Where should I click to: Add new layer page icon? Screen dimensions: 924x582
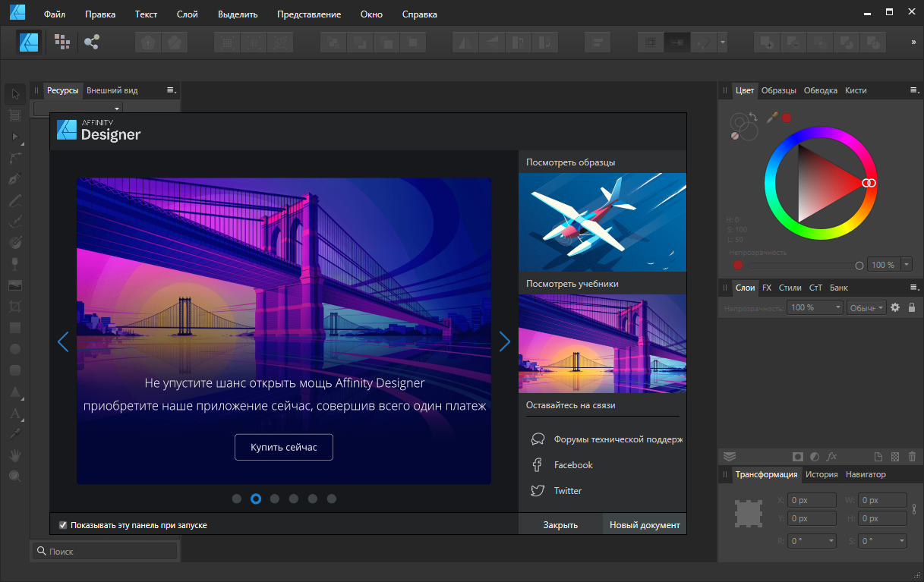[x=878, y=457]
